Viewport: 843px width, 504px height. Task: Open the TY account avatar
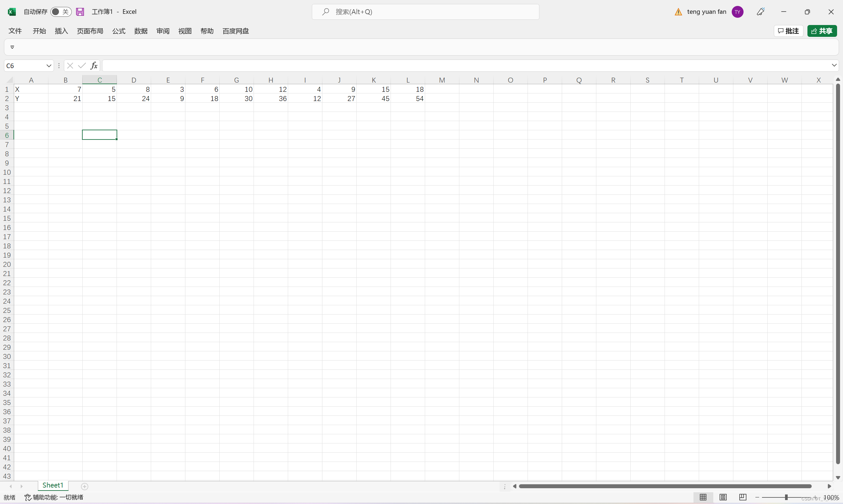tap(737, 12)
